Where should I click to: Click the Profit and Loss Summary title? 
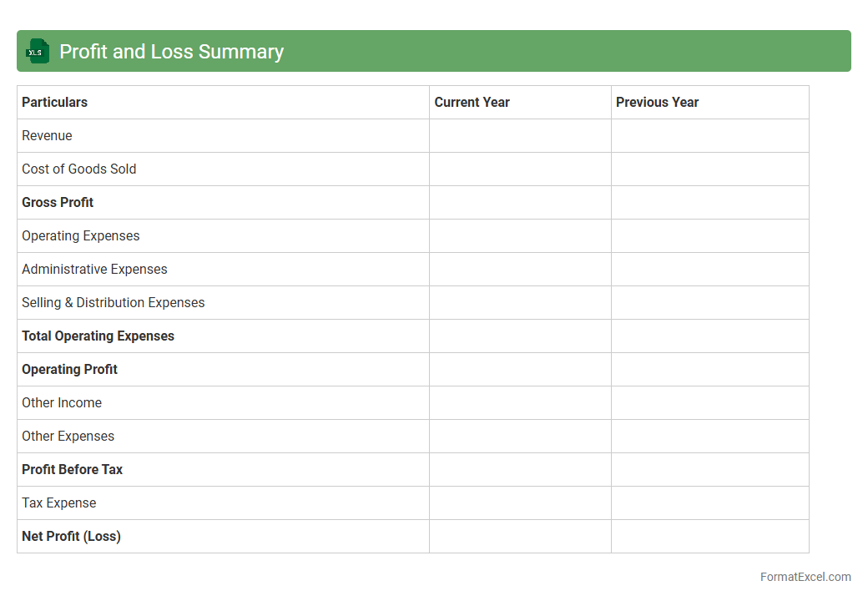pyautogui.click(x=171, y=52)
